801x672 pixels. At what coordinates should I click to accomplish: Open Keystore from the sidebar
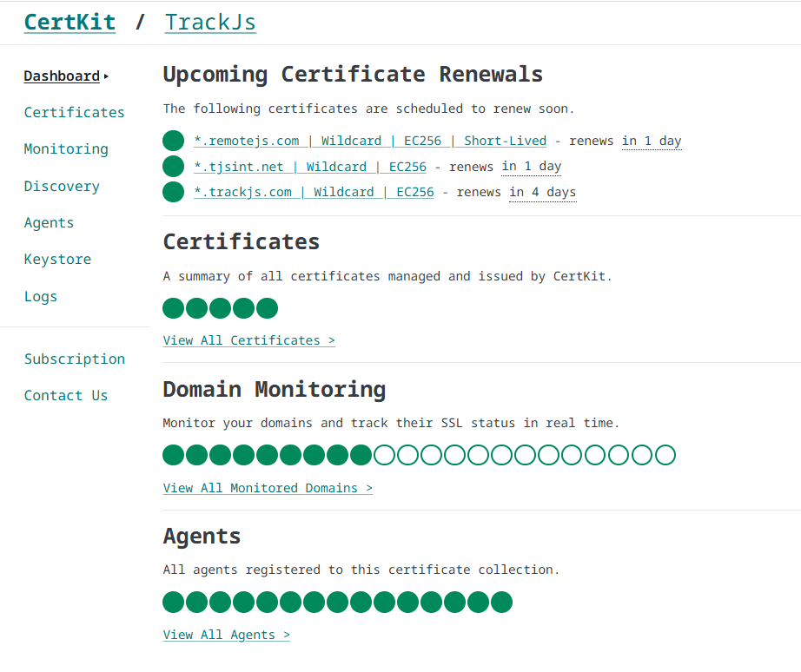pos(57,260)
